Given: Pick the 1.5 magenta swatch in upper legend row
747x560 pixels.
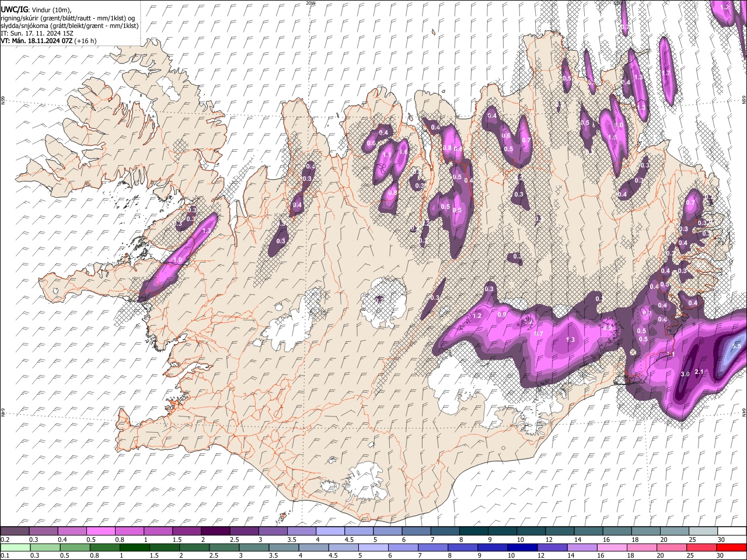Looking at the screenshot, I should 187,531.
